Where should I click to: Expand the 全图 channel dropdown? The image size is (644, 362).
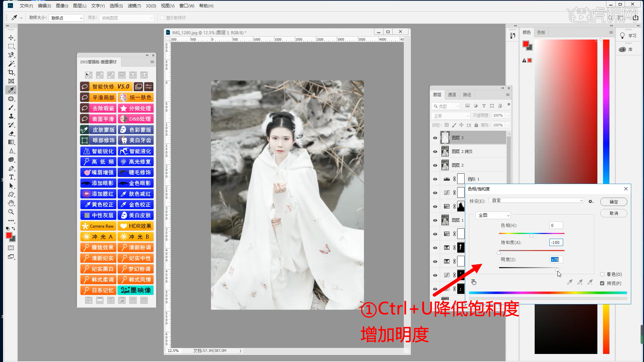pos(493,215)
